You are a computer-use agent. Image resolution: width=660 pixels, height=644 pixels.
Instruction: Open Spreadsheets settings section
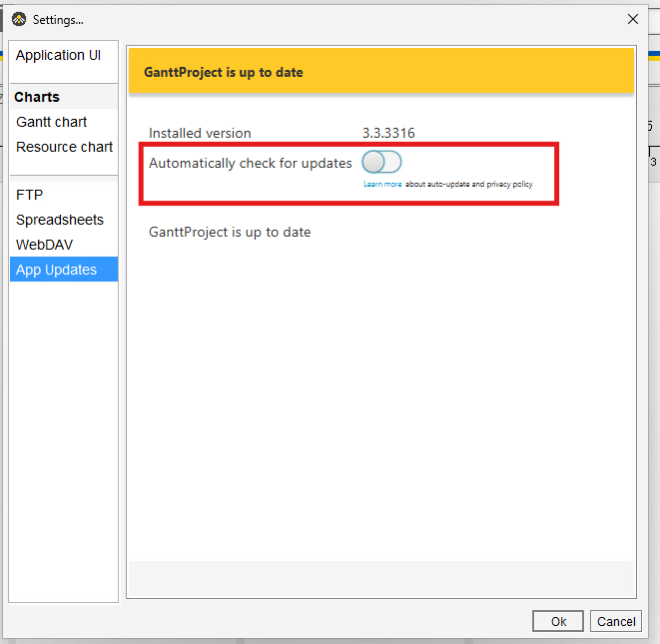(x=60, y=220)
